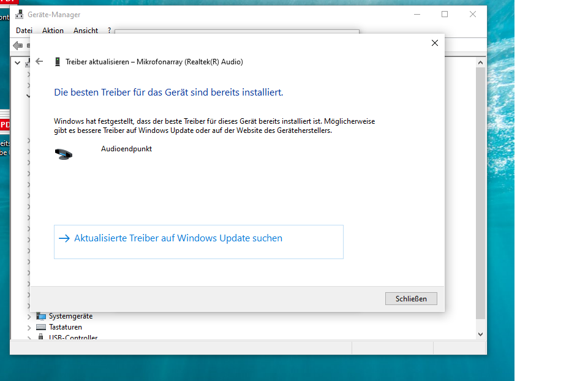Maximize the Geräte-Manager window
Viewport: 588px width, 381px height.
[445, 14]
